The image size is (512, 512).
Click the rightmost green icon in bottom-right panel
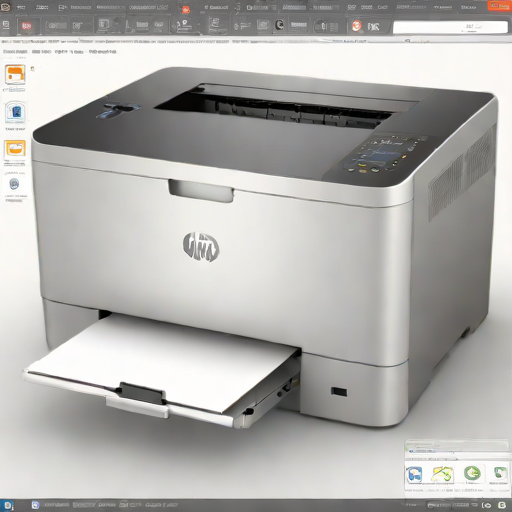[499, 473]
